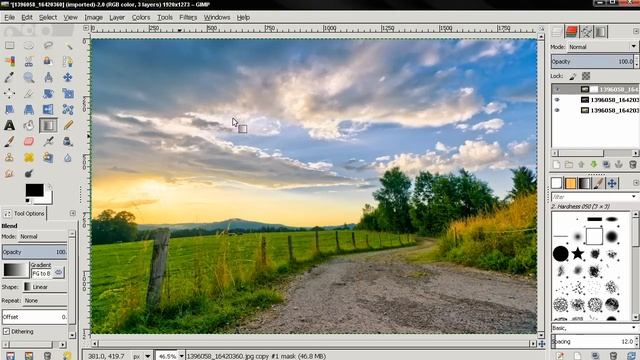Select the second layer 1396058_164203
Image resolution: width=640 pixels, height=360 pixels.
(x=614, y=100)
